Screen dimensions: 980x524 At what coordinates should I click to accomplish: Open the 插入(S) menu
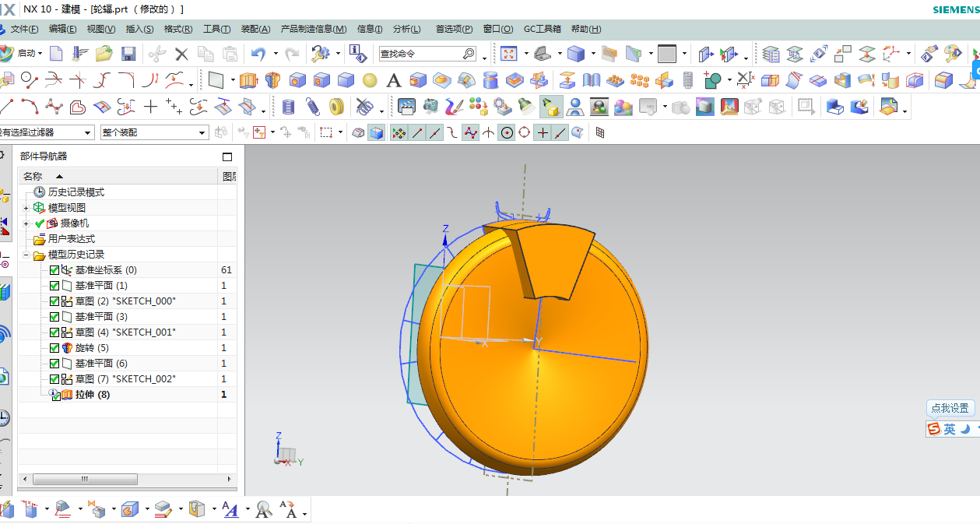pyautogui.click(x=139, y=29)
